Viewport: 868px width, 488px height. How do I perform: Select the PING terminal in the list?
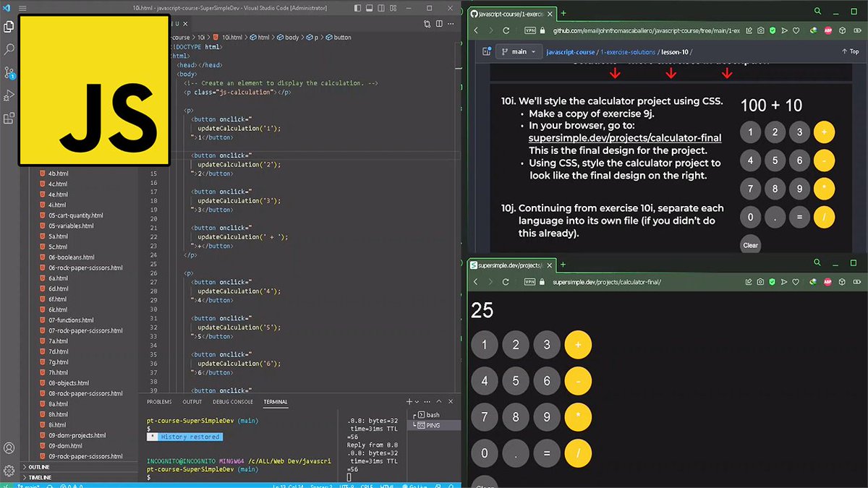[x=433, y=425]
